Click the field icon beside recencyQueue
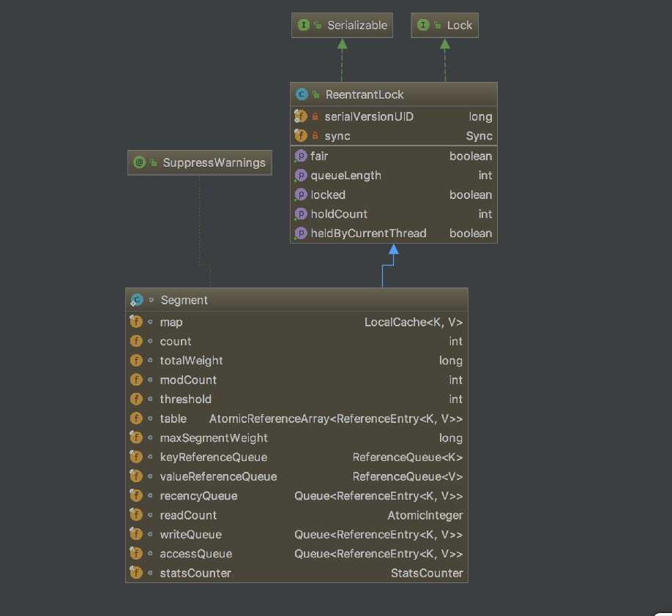Image resolution: width=672 pixels, height=616 pixels. coord(136,495)
